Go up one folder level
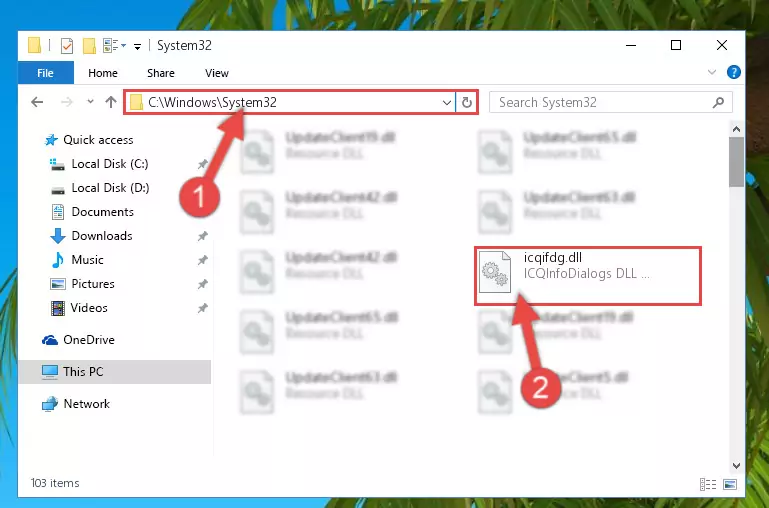Image resolution: width=769 pixels, height=508 pixels. click(111, 102)
